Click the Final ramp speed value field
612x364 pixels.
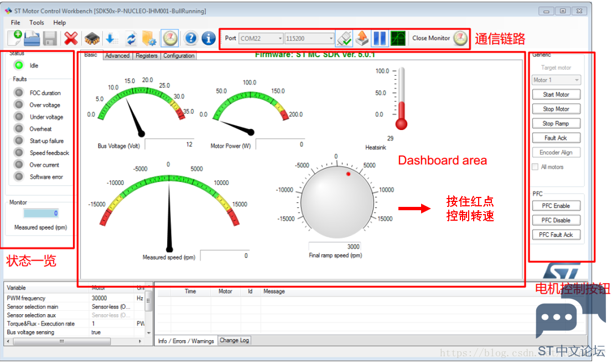point(334,246)
